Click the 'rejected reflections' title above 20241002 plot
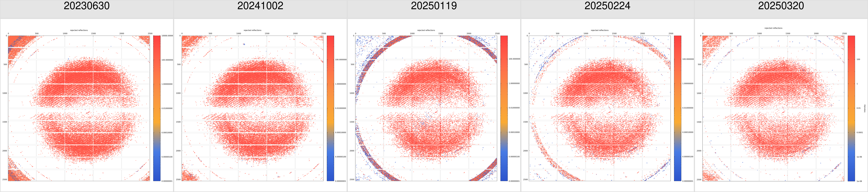868x192 pixels. [252, 30]
